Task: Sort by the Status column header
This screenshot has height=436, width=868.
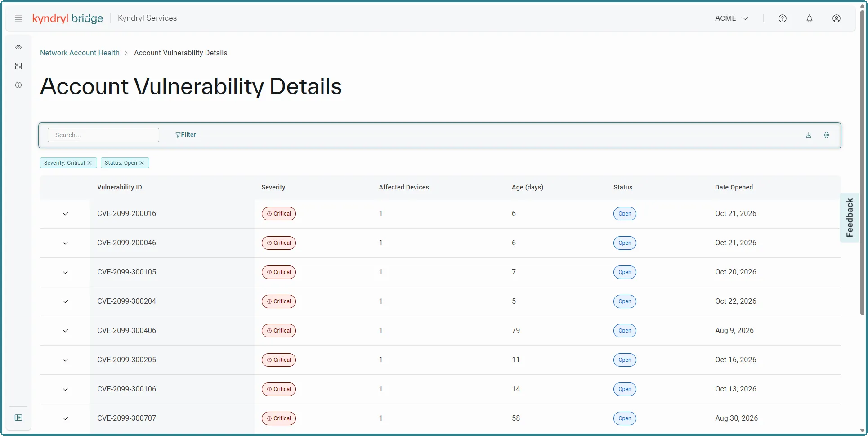Action: point(623,187)
